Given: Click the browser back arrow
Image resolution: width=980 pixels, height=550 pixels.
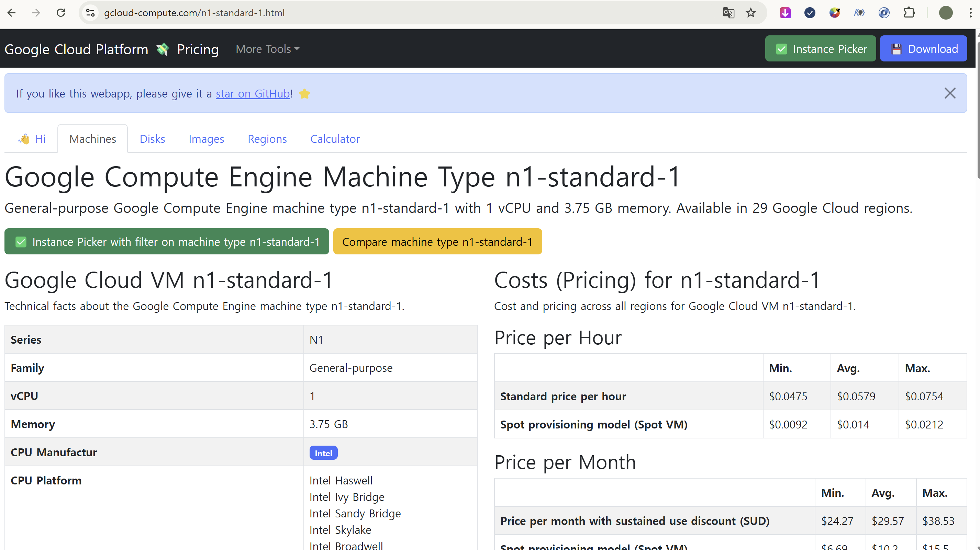Looking at the screenshot, I should click(x=11, y=13).
